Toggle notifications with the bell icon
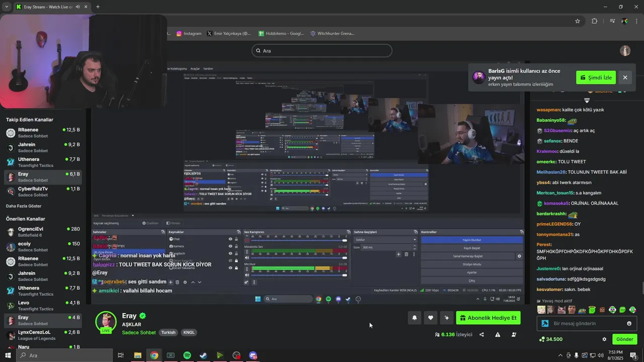644x362 pixels. coord(415,318)
